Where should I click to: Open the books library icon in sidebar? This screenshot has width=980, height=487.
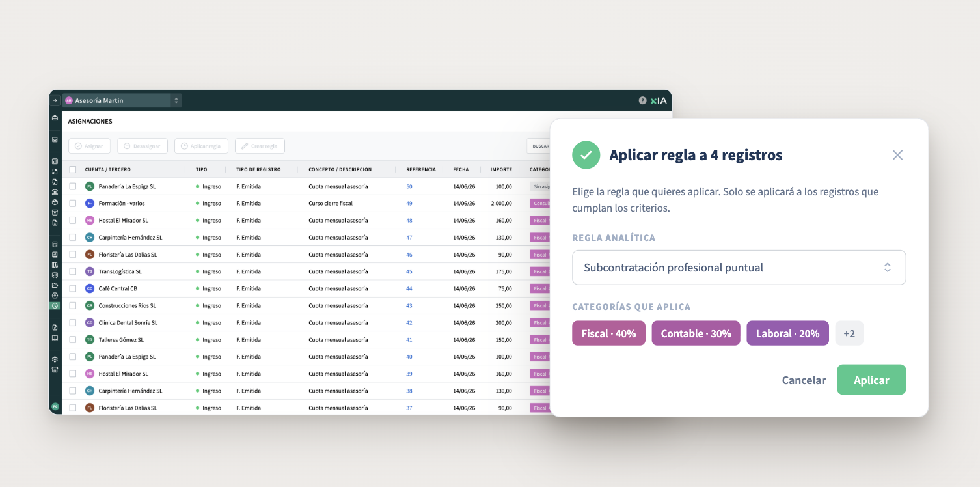pyautogui.click(x=55, y=265)
